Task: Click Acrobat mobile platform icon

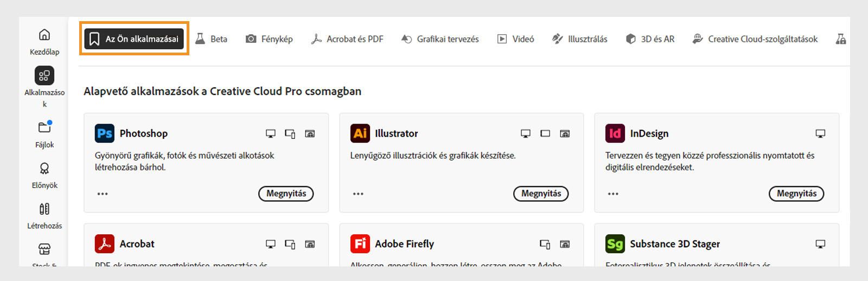Action: tap(290, 244)
